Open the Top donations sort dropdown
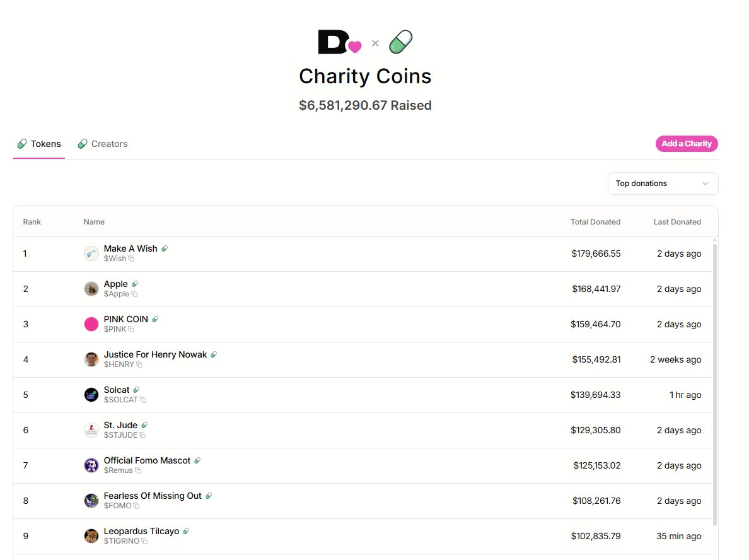Screen dimensions: 749x560 663,184
